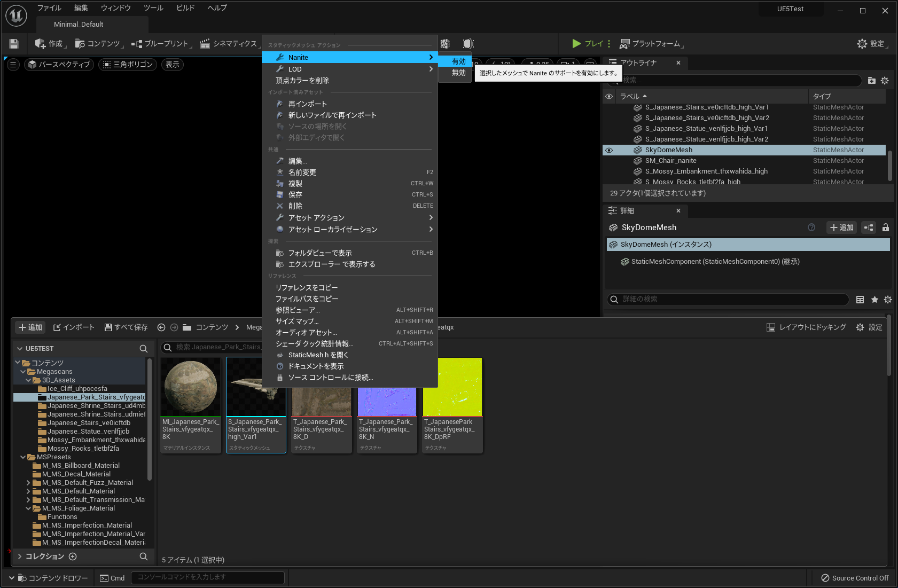The width and height of the screenshot is (898, 588).
Task: Open the コンテンツ toolbar menu
Action: click(x=99, y=44)
